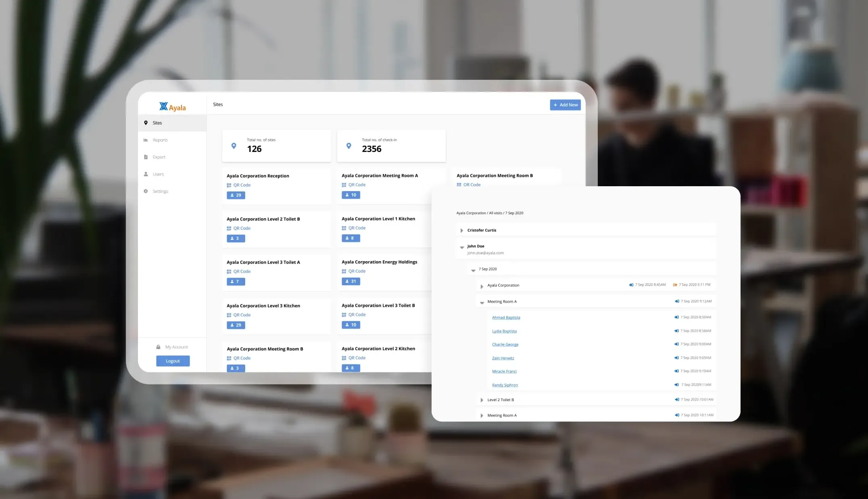Open Settings in the sidebar
This screenshot has height=499, width=868.
(160, 191)
